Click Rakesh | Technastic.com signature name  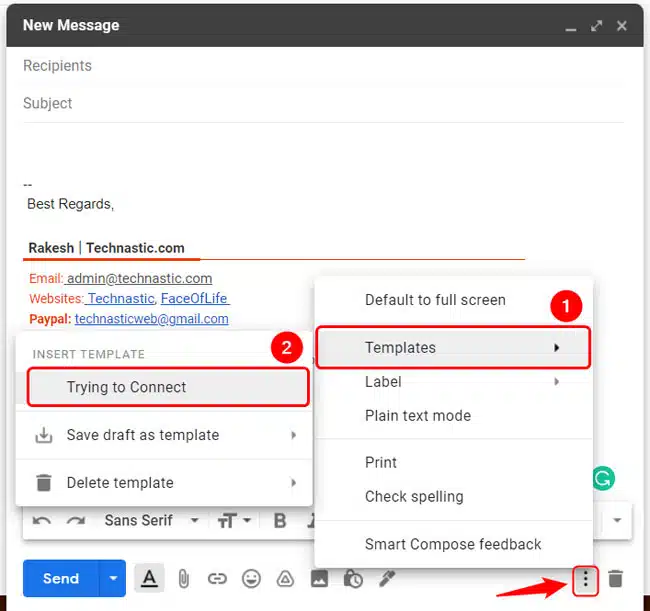click(107, 248)
